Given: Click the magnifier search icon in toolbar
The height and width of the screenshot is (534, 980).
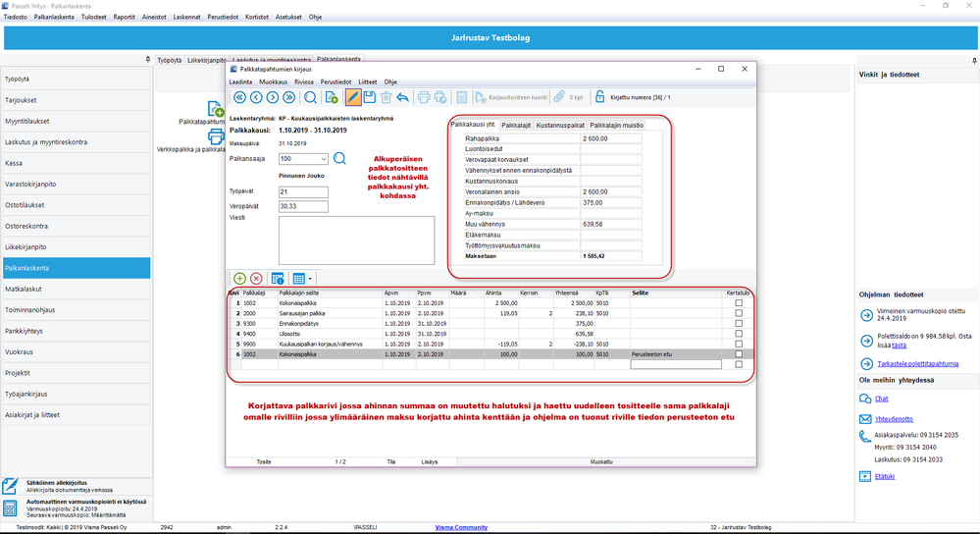Looking at the screenshot, I should point(310,97).
